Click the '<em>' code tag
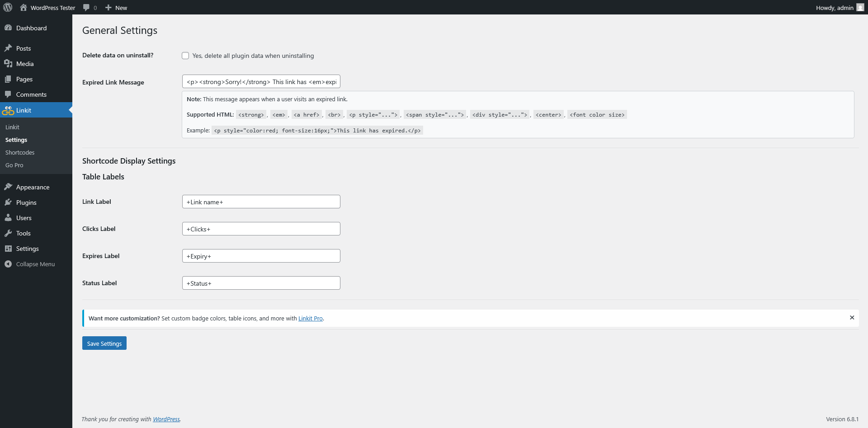 (279, 115)
